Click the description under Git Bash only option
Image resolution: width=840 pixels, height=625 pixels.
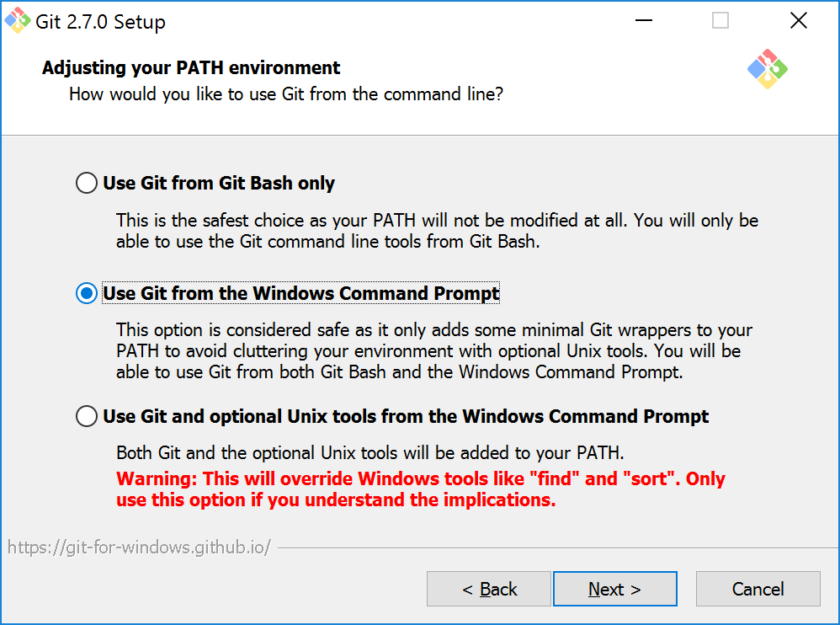(x=437, y=232)
